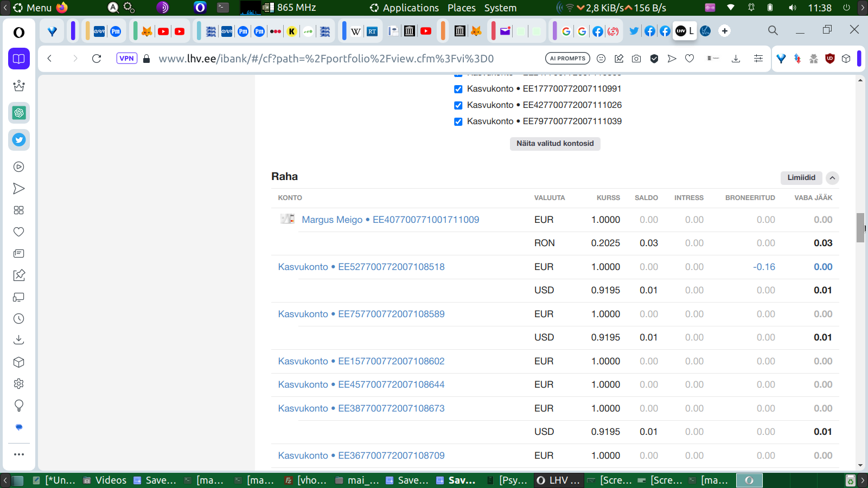This screenshot has height=488, width=868.
Task: Uncheck Kasvukonto EE797700772007111039 checkbox
Action: click(x=458, y=121)
